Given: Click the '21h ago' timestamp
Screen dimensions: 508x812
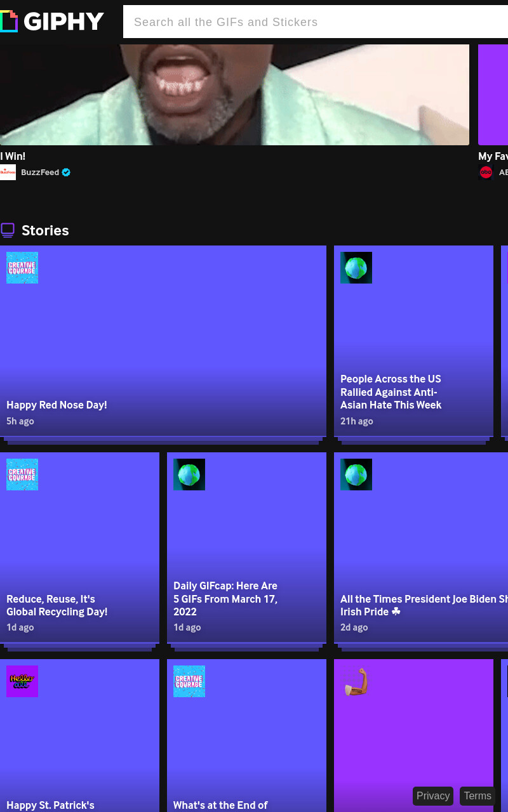Looking at the screenshot, I should coord(357,421).
